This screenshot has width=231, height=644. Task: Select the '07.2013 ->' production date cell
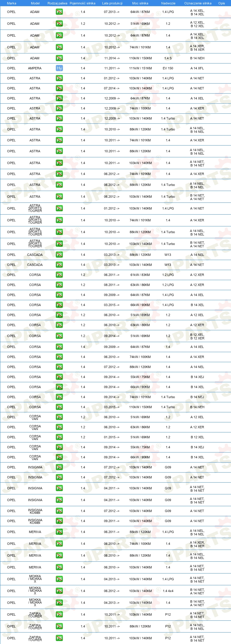(x=112, y=12)
